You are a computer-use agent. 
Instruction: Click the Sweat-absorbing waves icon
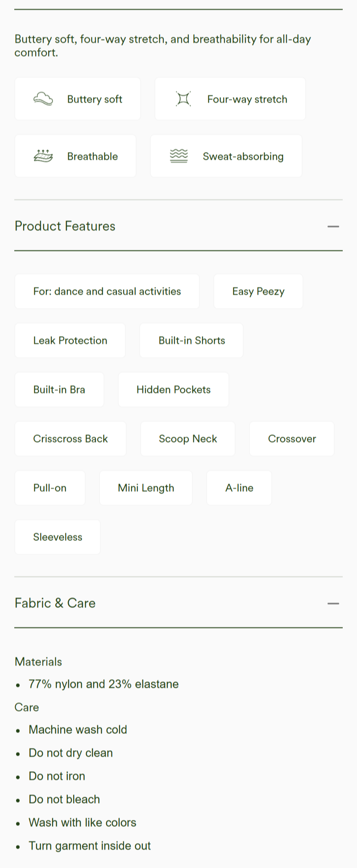[179, 156]
